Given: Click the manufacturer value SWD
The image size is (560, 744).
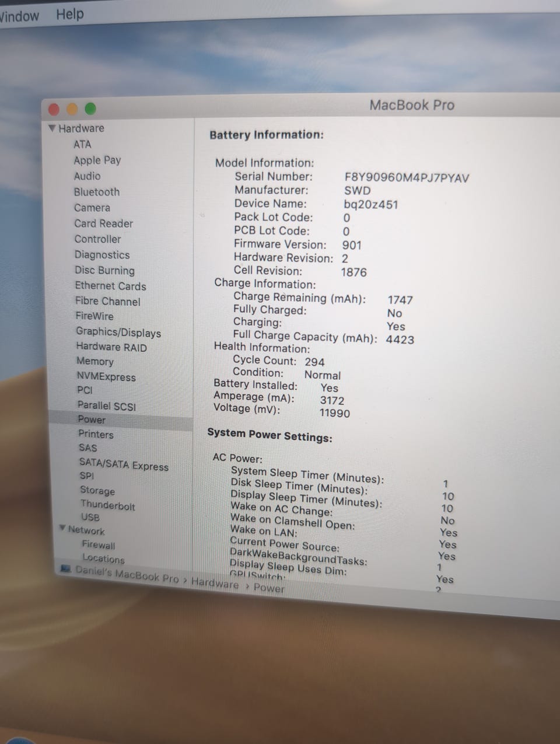Looking at the screenshot, I should tap(357, 191).
